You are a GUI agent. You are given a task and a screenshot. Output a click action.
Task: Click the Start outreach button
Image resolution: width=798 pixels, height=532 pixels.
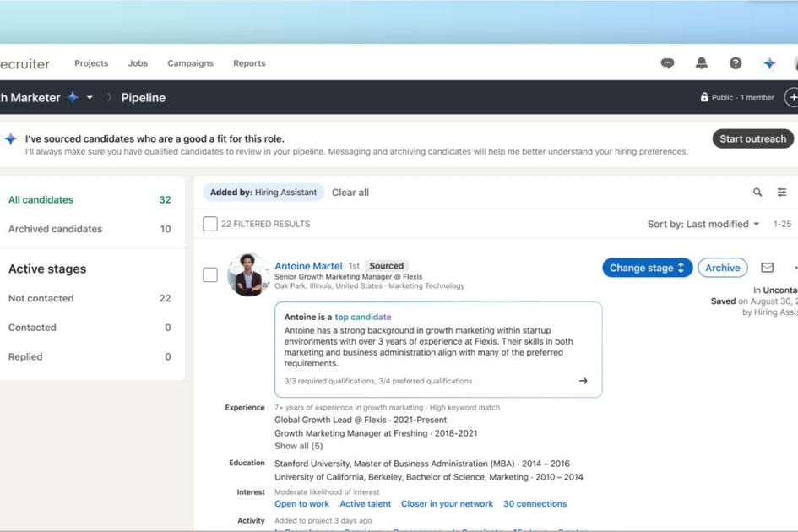click(752, 139)
